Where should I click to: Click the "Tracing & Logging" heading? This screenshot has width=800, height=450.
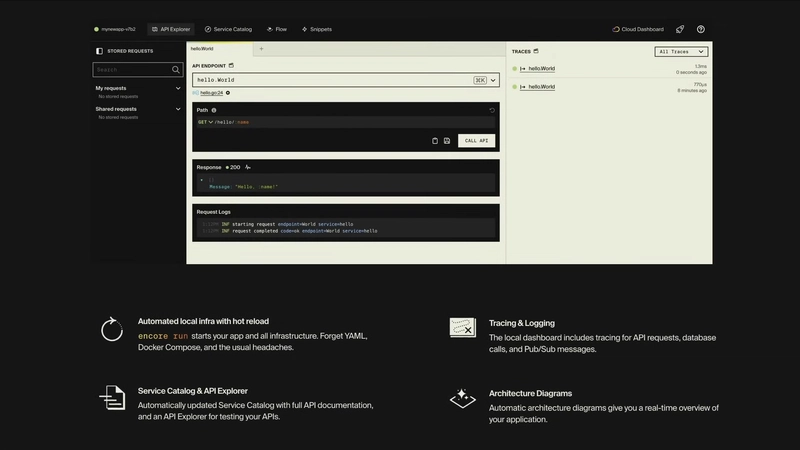coord(521,323)
